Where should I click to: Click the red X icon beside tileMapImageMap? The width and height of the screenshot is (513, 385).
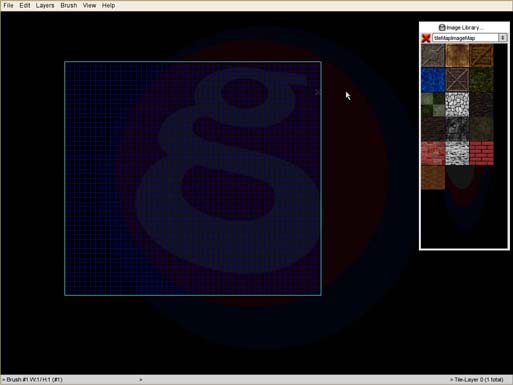click(426, 38)
